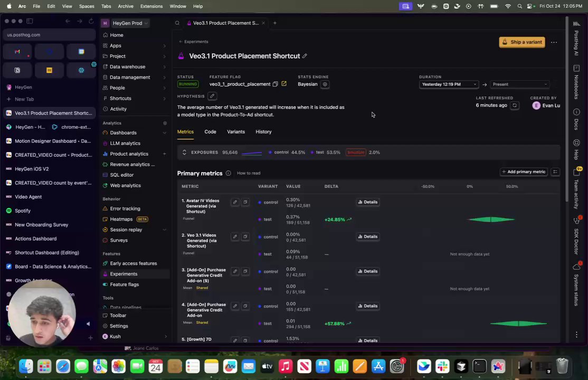Reload page in Arc browser
Screen dimensions: 588x380
[x=91, y=21]
